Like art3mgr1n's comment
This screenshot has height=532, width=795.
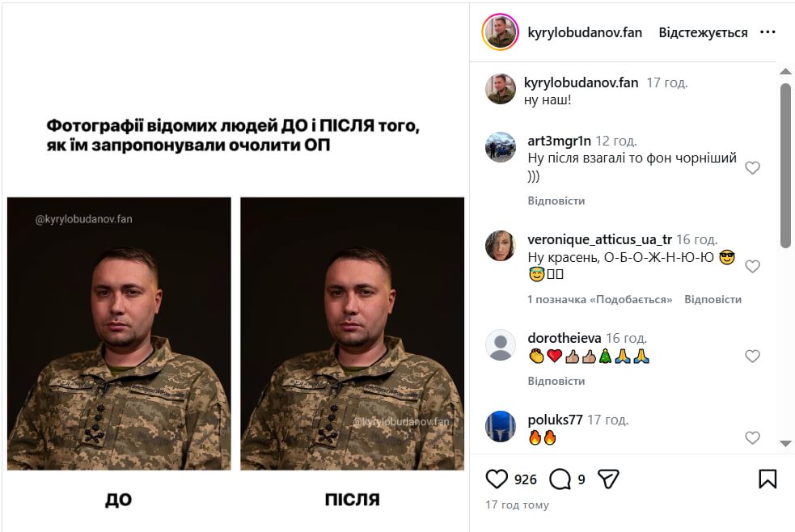pyautogui.click(x=752, y=168)
